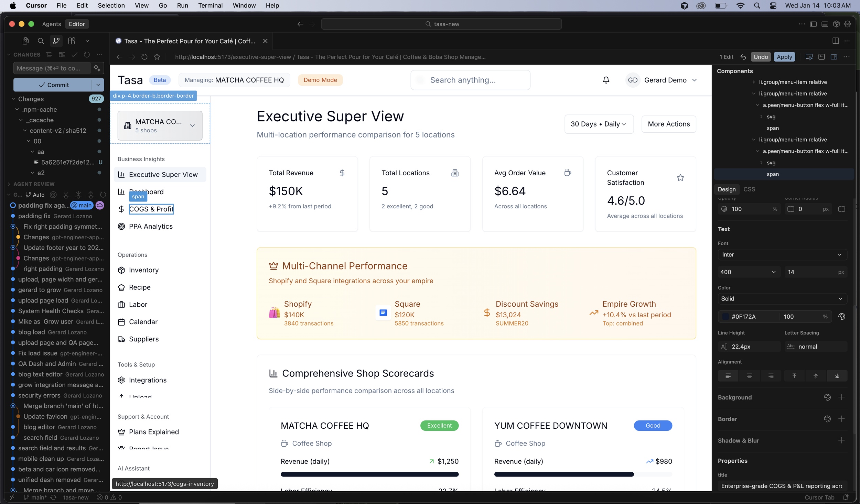Viewport: 860px width, 504px height.
Task: Click the Extensions icon in sidebar toolbar
Action: 72,41
